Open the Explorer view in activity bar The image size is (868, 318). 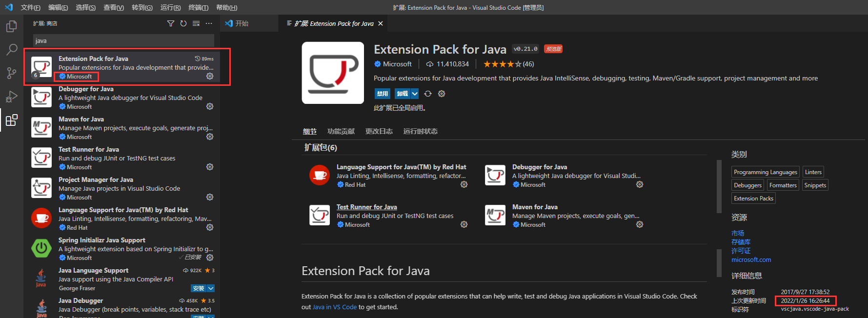pyautogui.click(x=12, y=26)
